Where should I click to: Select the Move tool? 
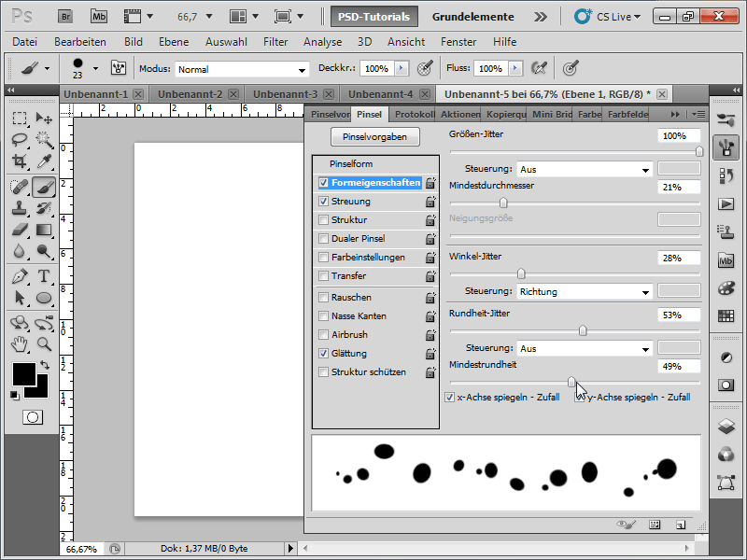(44, 118)
